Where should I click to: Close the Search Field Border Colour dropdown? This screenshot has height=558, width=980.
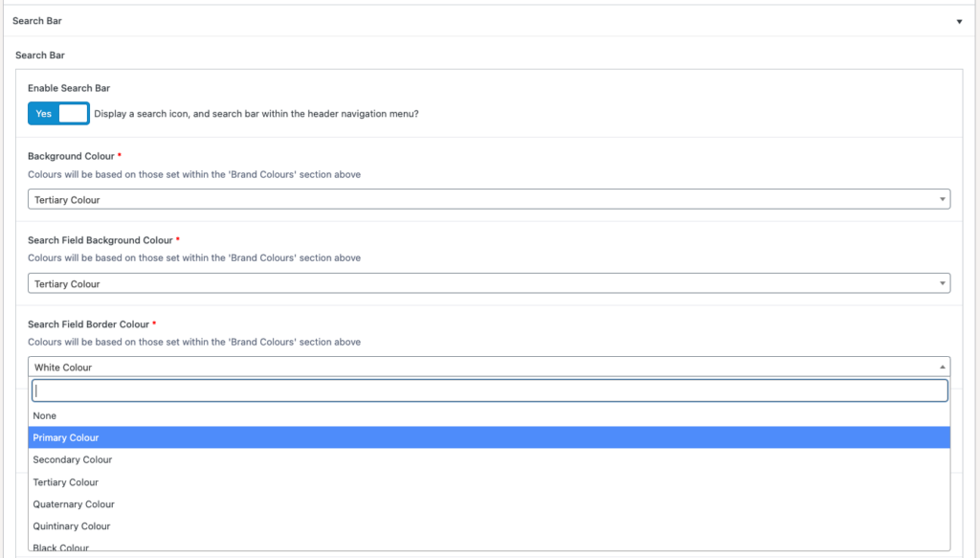click(x=488, y=367)
